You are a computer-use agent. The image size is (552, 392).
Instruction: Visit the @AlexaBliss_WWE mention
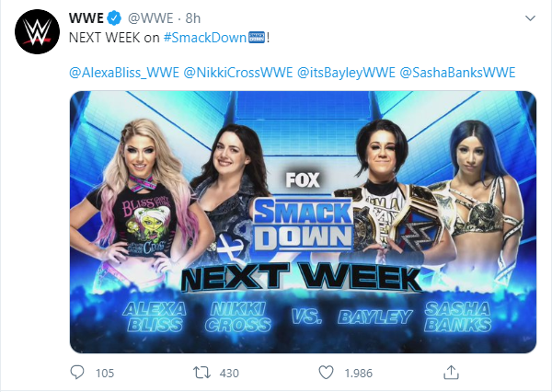pos(124,73)
